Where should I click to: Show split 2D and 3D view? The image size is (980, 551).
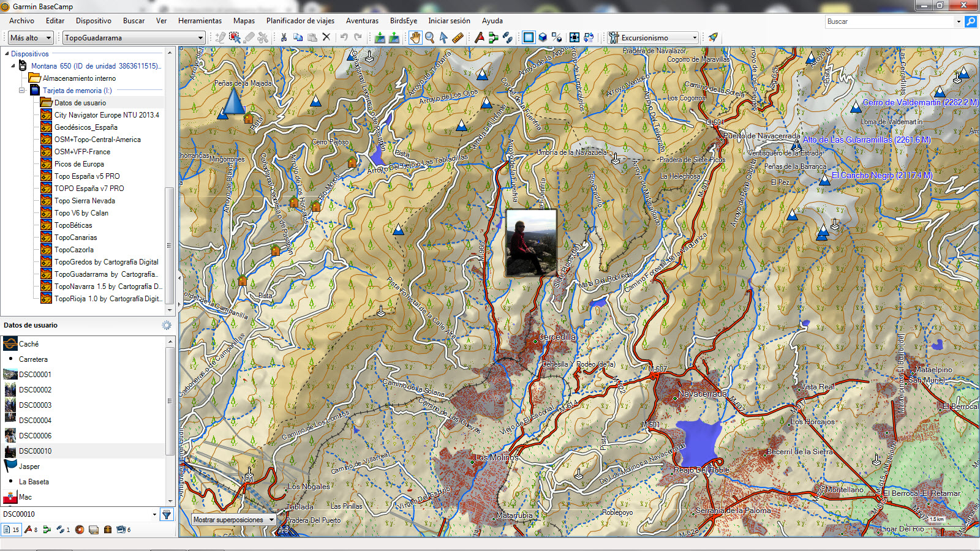[x=556, y=37]
